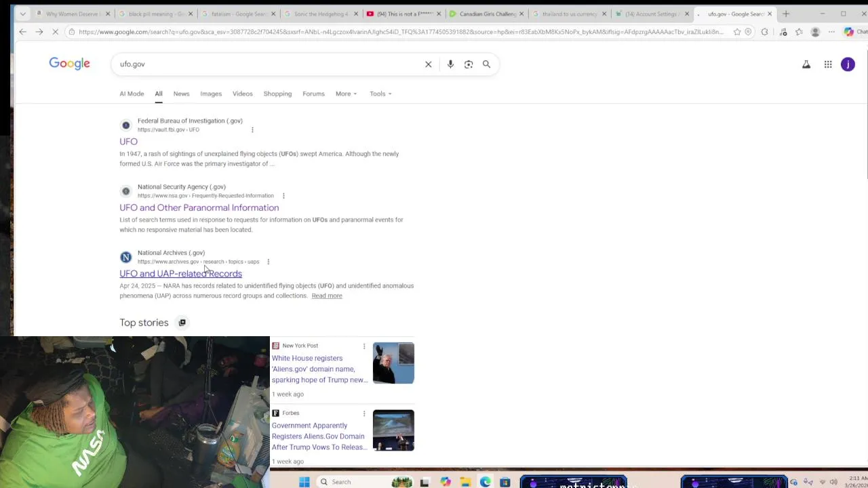Switch to the Forums tab
The image size is (868, 488).
tap(313, 94)
